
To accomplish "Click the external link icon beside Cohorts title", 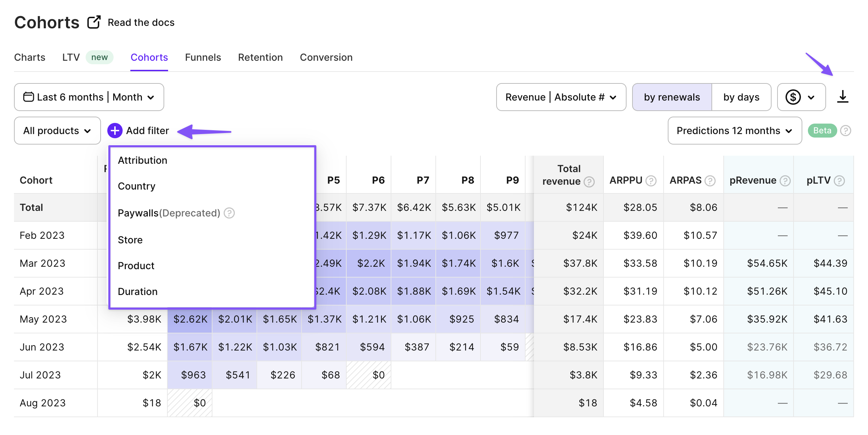I will click(94, 22).
